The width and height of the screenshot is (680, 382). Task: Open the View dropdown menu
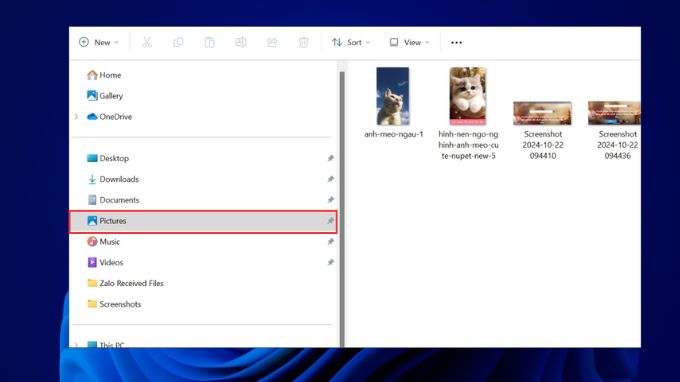(409, 42)
